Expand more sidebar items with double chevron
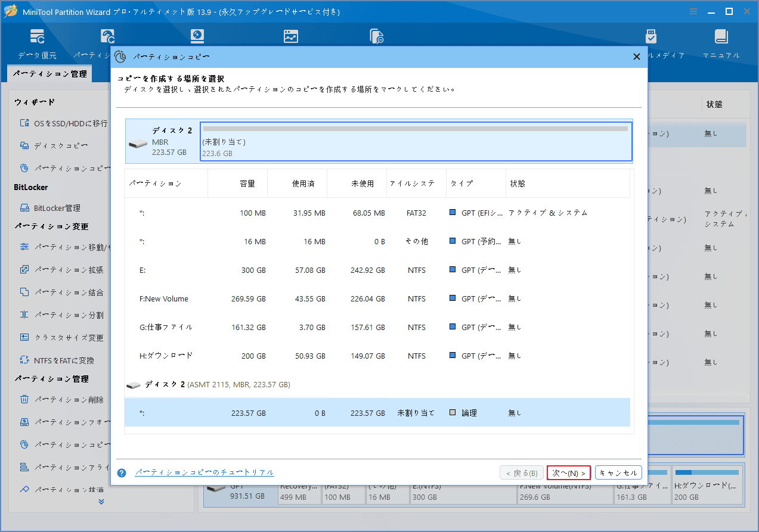 coord(101,502)
